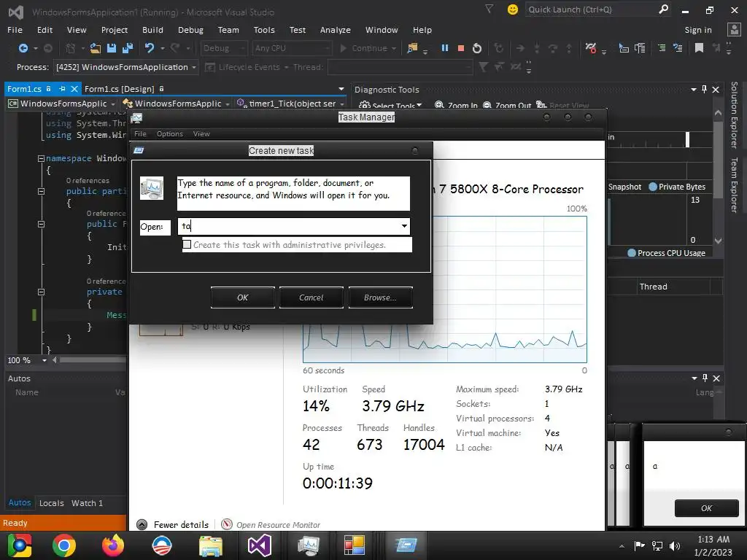Open the zoom 100 % dropdown
Image resolution: width=747 pixels, height=560 pixels.
coord(44,360)
